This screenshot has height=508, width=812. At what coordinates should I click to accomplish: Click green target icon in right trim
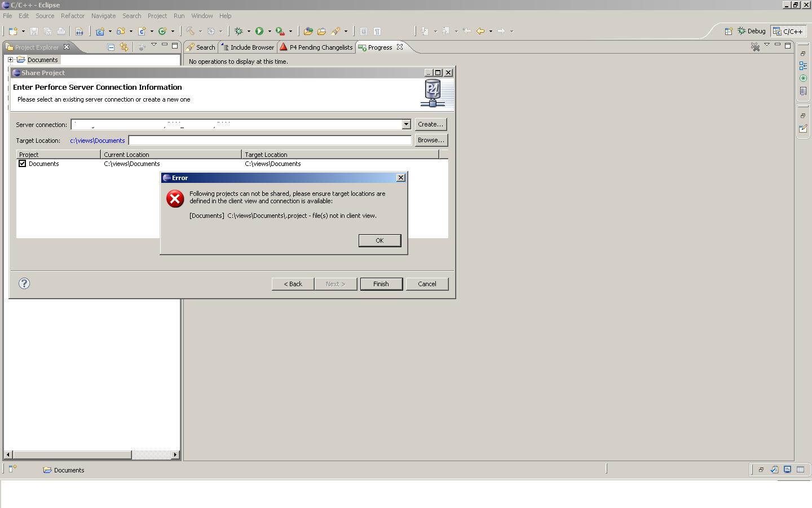pyautogui.click(x=803, y=78)
